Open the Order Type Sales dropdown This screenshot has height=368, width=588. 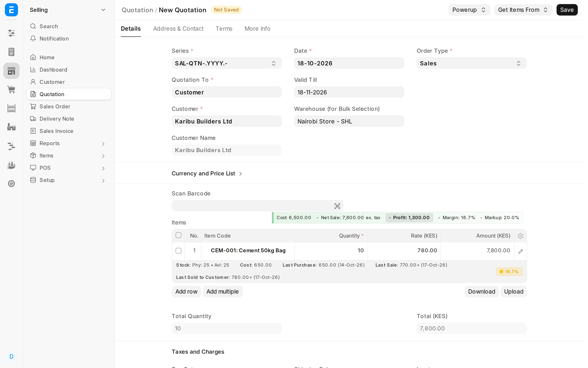(471, 63)
